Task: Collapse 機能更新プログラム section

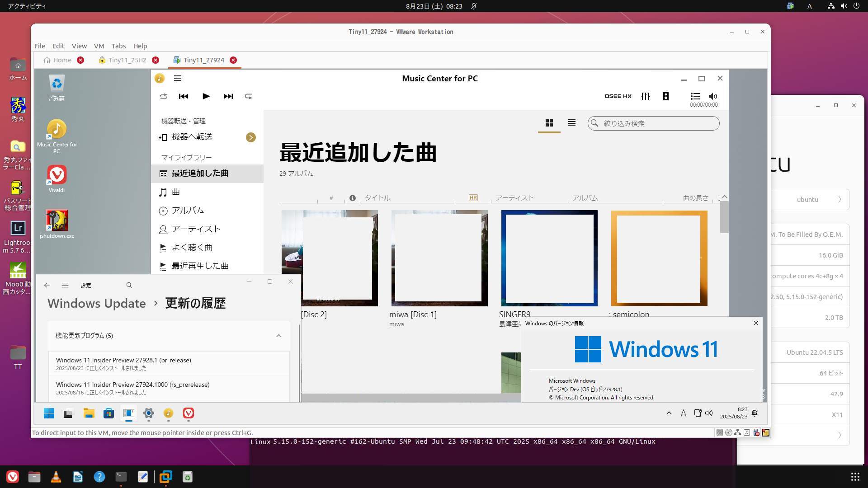Action: pyautogui.click(x=278, y=336)
